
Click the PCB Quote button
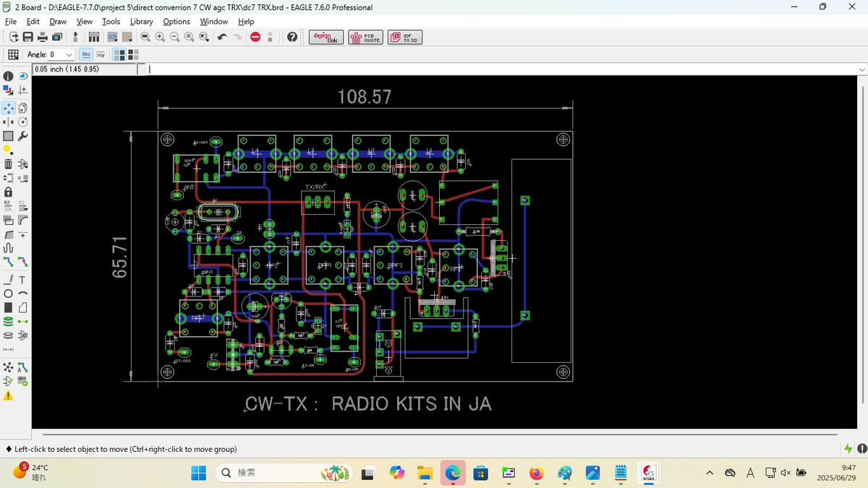365,38
